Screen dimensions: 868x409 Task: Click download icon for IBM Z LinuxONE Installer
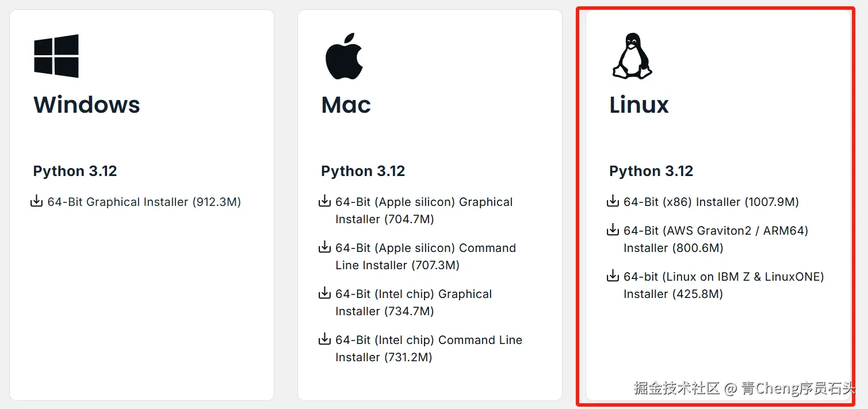pos(613,276)
